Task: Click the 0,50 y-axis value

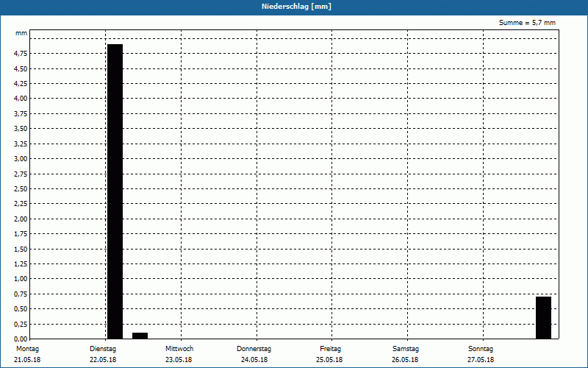Action: click(21, 309)
